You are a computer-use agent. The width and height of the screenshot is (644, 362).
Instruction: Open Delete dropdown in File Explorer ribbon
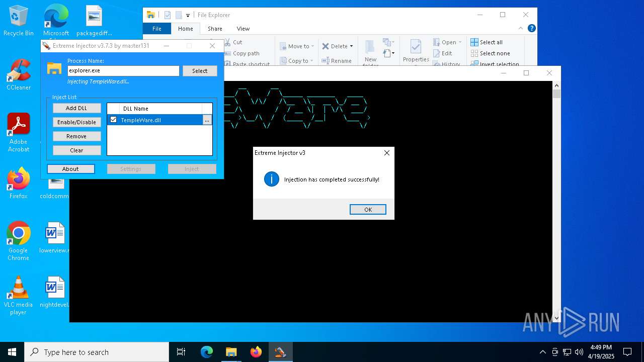click(x=338, y=46)
